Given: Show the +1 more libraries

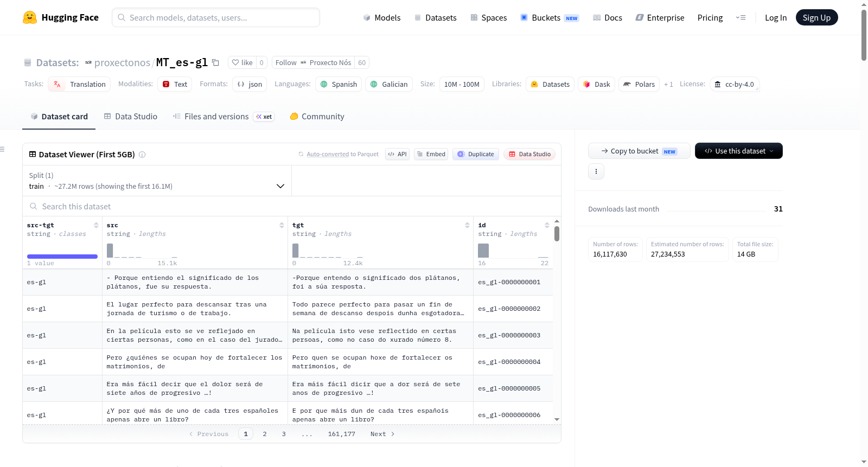Looking at the screenshot, I should click(668, 84).
